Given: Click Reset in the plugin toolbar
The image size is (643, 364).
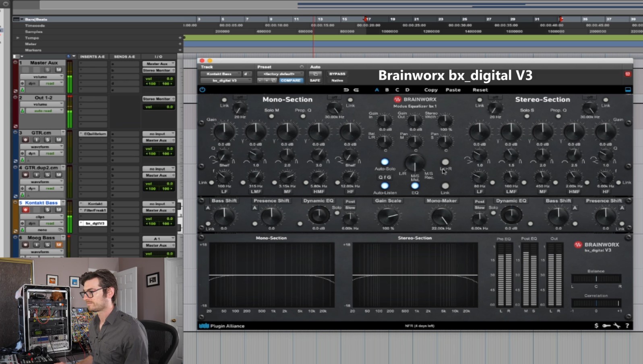Looking at the screenshot, I should (x=480, y=90).
